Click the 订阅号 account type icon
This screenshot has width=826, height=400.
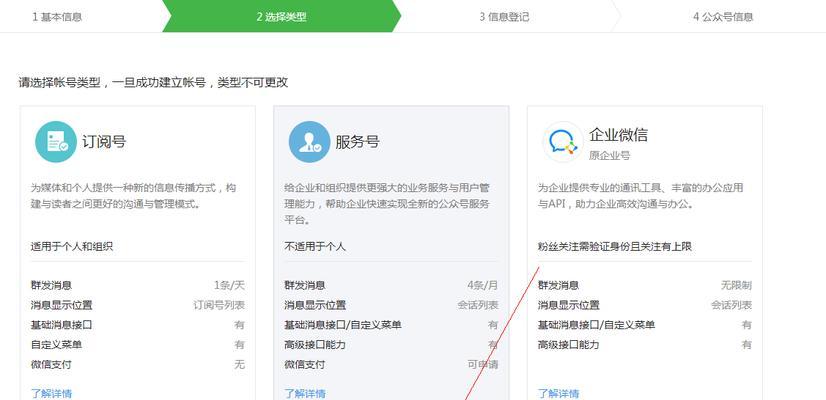[56, 142]
